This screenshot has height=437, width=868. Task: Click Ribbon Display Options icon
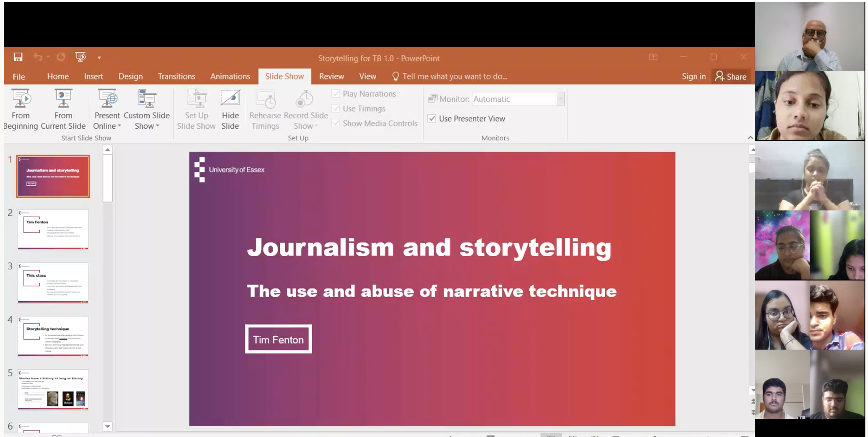tap(653, 57)
